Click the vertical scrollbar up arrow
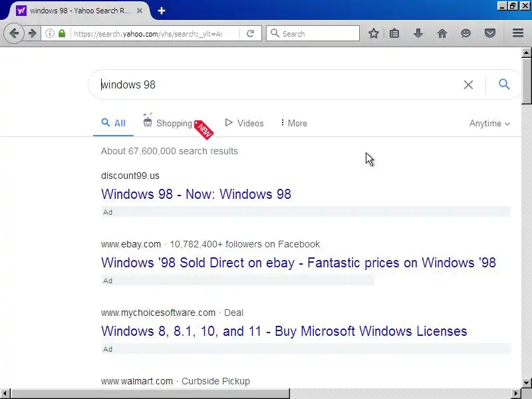Image resolution: width=532 pixels, height=399 pixels. pos(526,53)
